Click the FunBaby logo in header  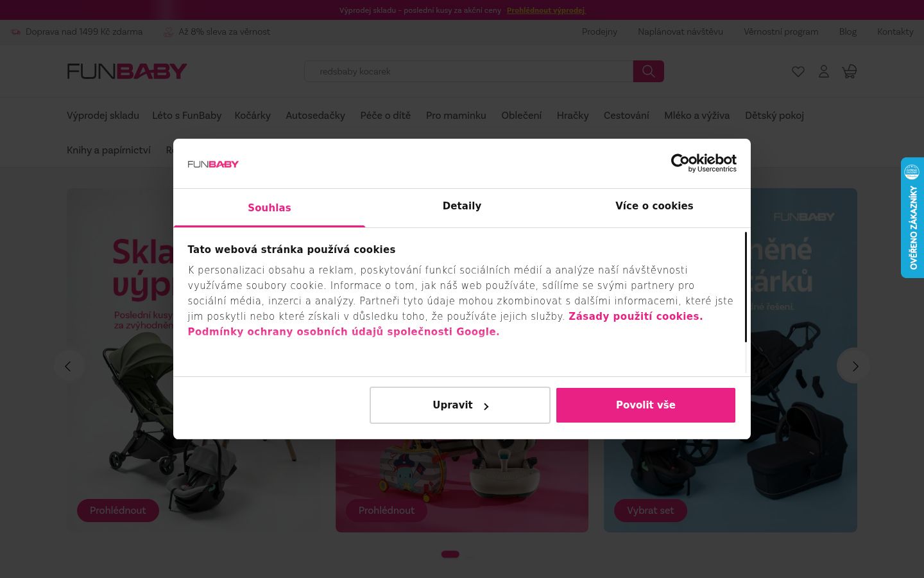tap(127, 71)
